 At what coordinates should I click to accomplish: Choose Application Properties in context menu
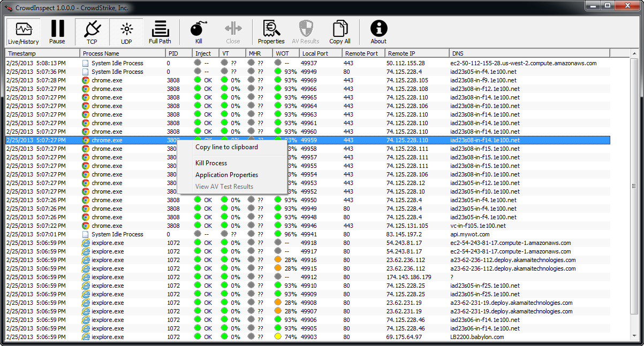coord(226,175)
